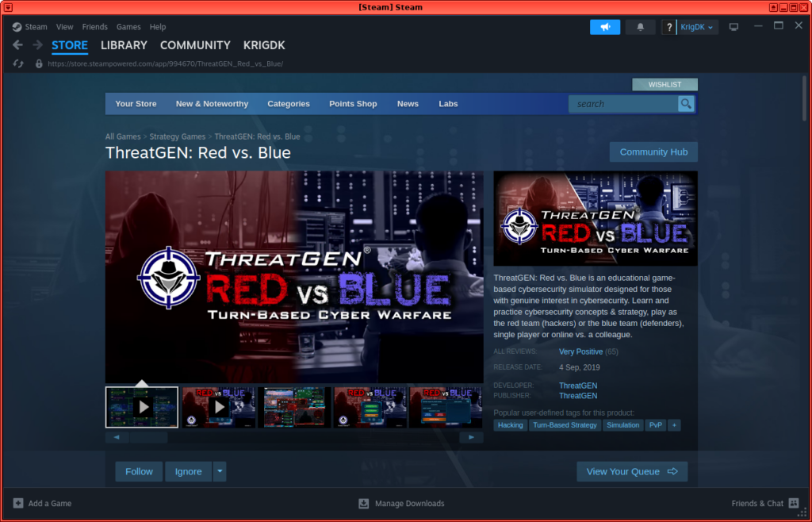Click the store URL address text
Screen dimensions: 812x522
(165, 63)
